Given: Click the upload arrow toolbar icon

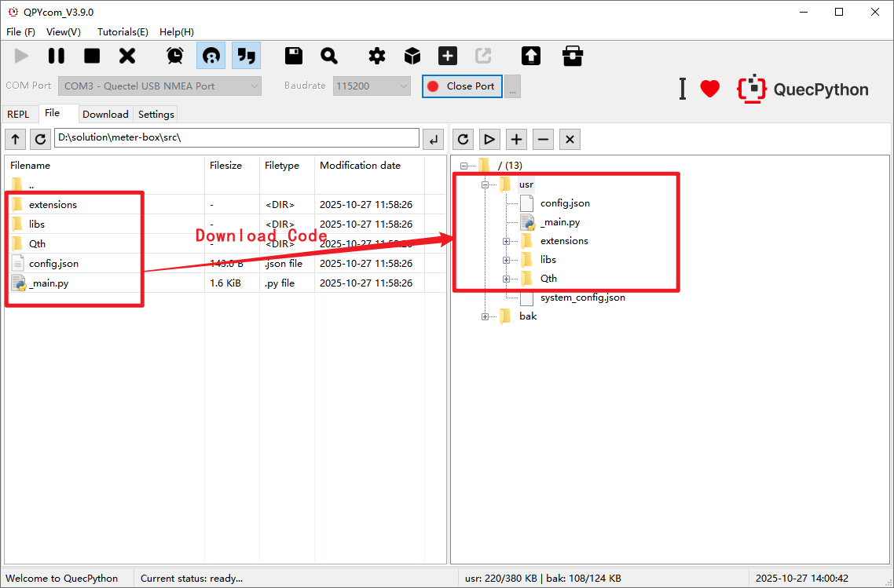Looking at the screenshot, I should tap(531, 56).
